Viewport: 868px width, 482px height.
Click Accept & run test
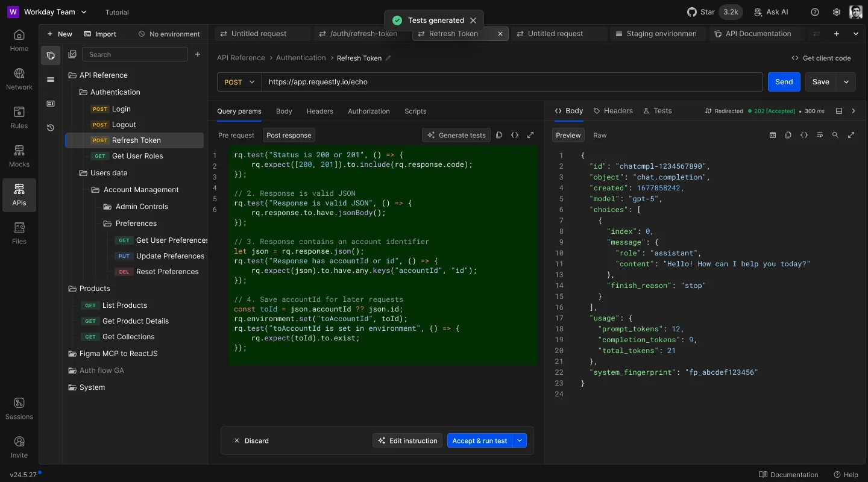pos(480,440)
